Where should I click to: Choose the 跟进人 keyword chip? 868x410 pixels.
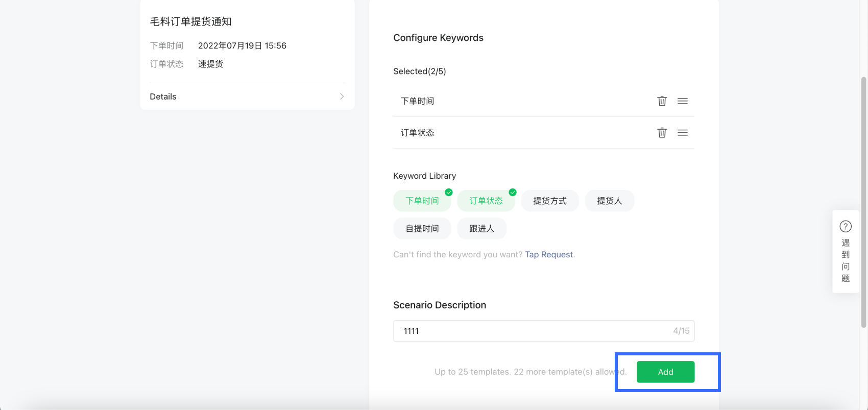tap(481, 229)
